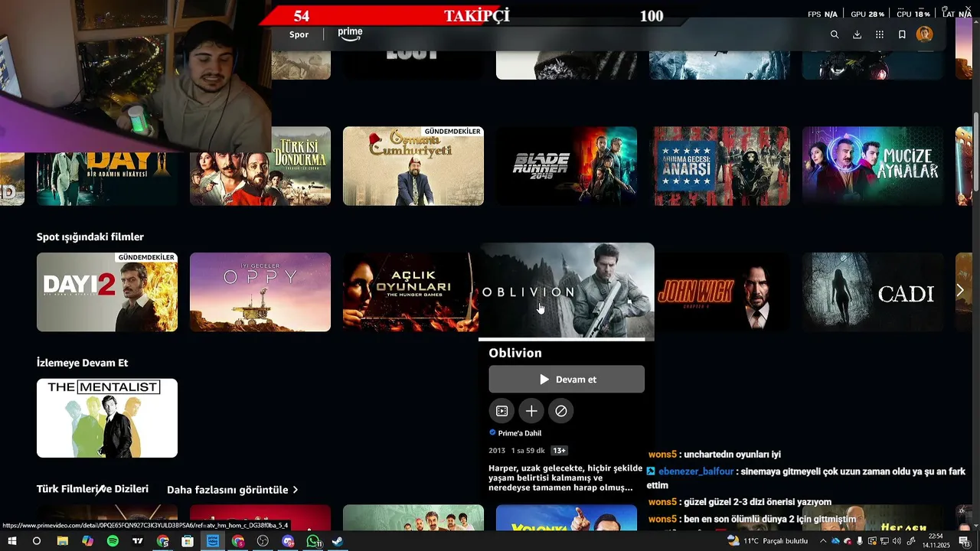Hide Oblivion using the not-interested icon
The height and width of the screenshot is (551, 980).
[x=561, y=411]
